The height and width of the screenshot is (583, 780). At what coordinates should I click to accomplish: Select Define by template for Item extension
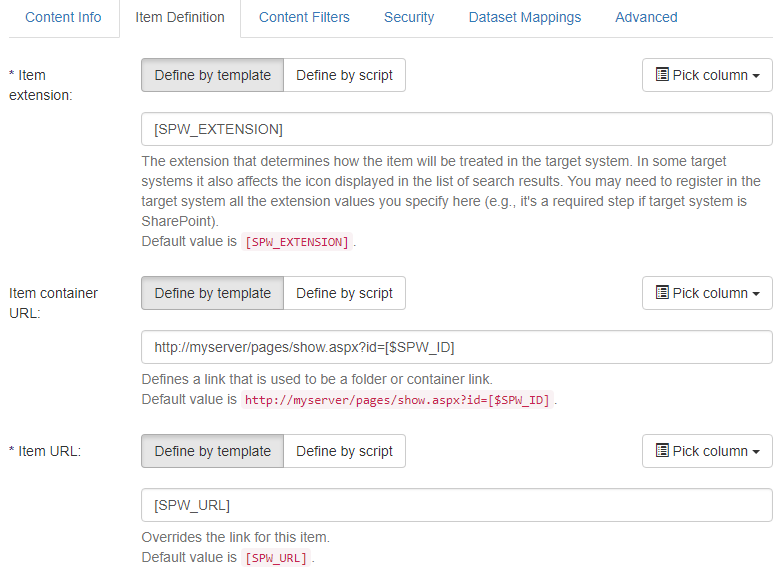[212, 75]
